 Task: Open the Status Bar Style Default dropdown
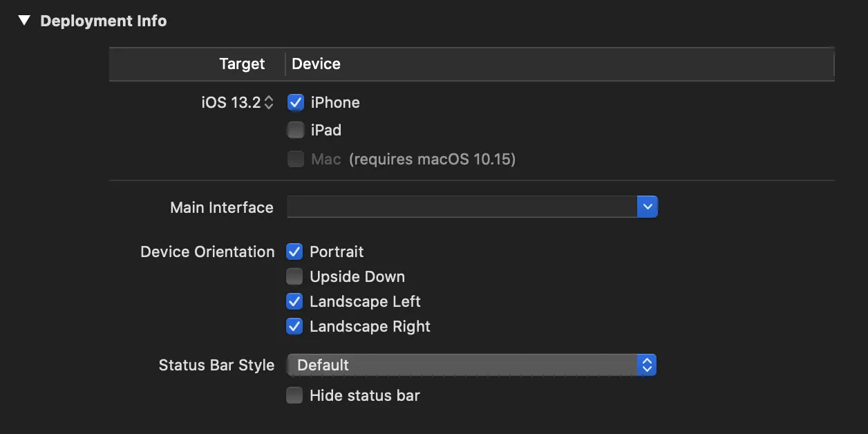coord(472,365)
